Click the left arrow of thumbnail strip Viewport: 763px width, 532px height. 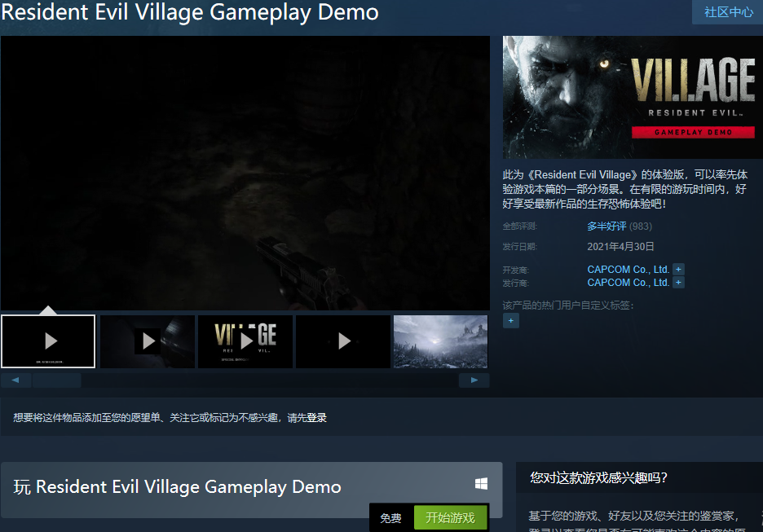(15, 380)
